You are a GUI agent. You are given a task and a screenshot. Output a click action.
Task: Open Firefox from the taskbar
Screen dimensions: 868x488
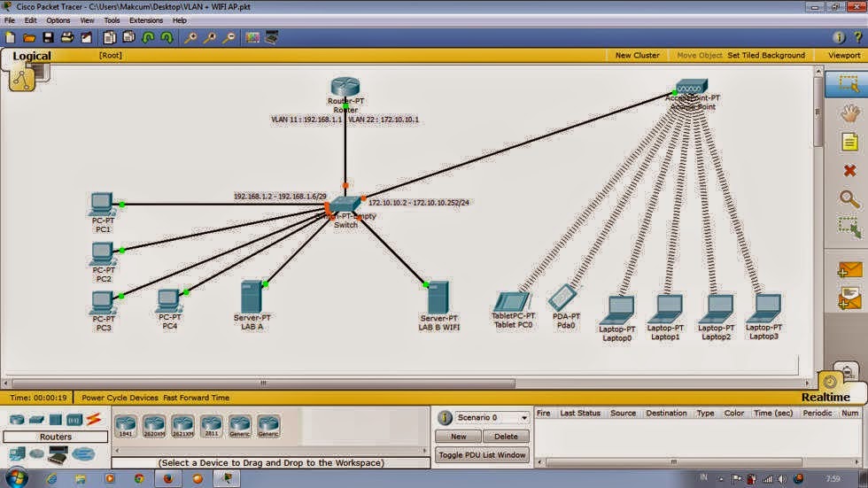click(167, 478)
